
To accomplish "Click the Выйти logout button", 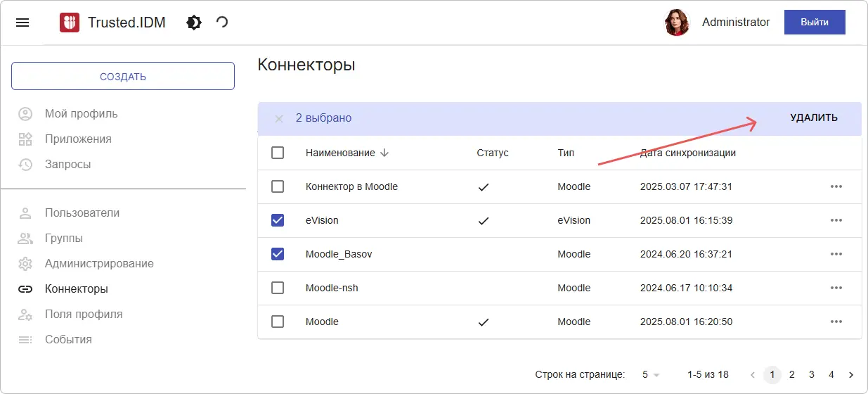I will click(x=815, y=23).
